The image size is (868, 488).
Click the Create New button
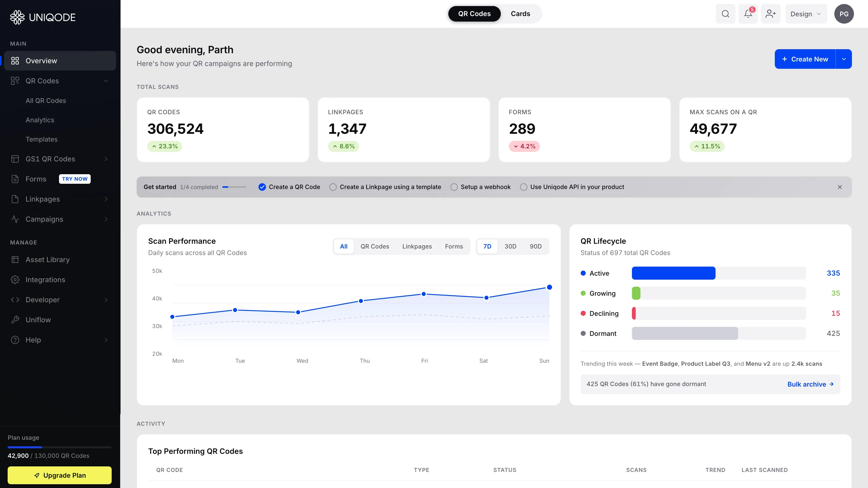805,59
